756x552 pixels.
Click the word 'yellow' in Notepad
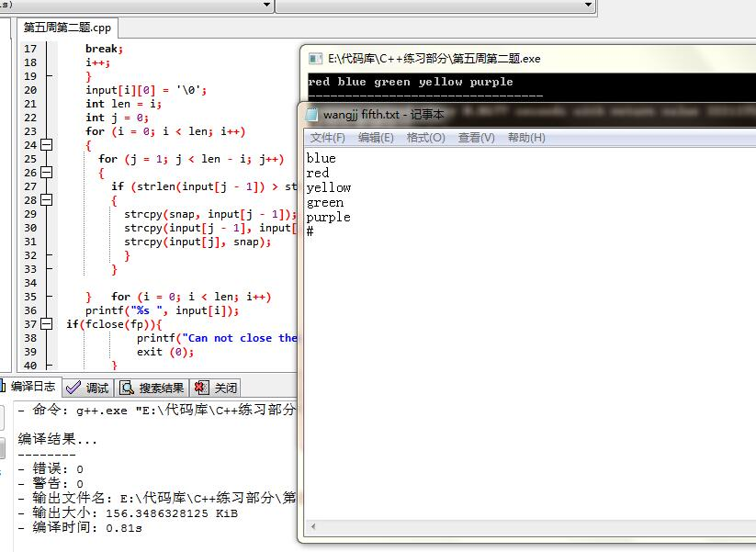pos(329,188)
